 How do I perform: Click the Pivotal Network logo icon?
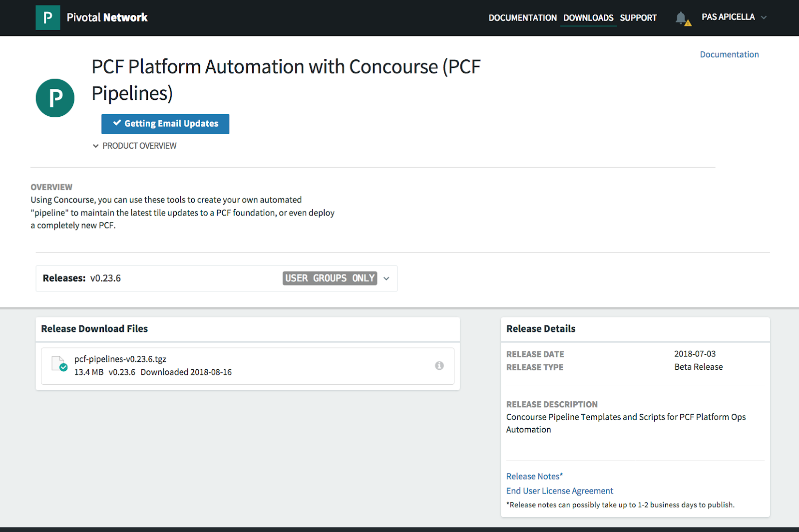pos(48,17)
